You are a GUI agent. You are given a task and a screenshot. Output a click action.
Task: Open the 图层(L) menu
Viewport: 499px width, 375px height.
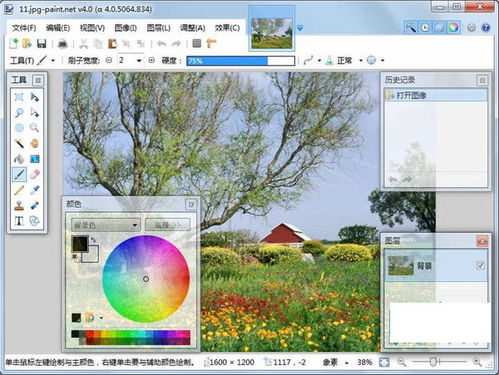tap(159, 28)
